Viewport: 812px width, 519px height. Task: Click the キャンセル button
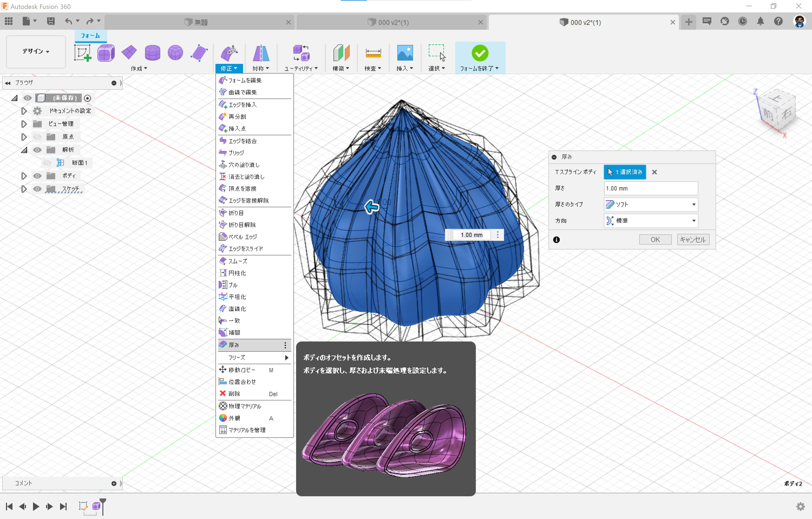click(693, 240)
